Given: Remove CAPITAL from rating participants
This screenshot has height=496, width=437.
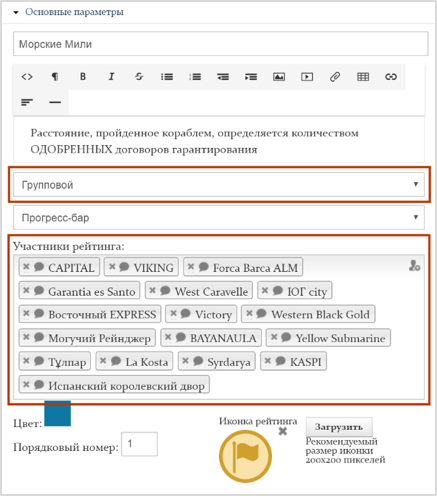Looking at the screenshot, I should (26, 267).
